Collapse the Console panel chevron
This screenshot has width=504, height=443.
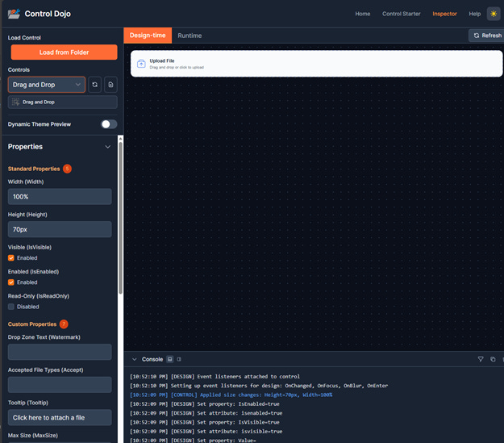tap(135, 359)
